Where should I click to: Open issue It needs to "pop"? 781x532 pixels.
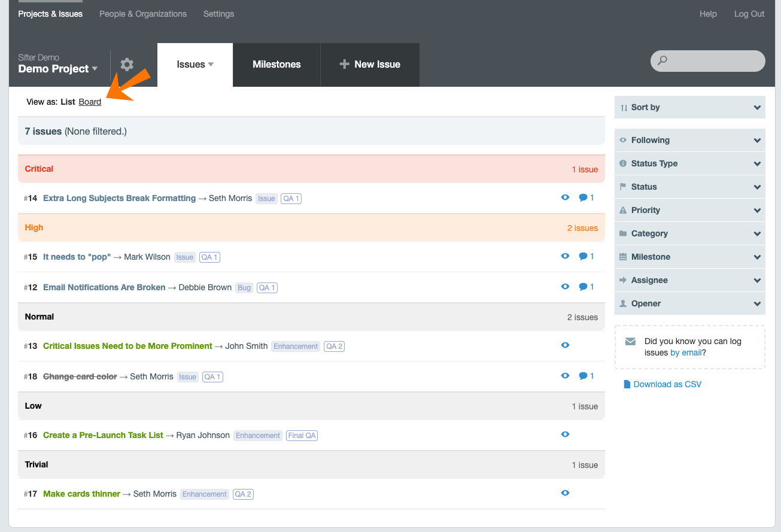(x=77, y=257)
